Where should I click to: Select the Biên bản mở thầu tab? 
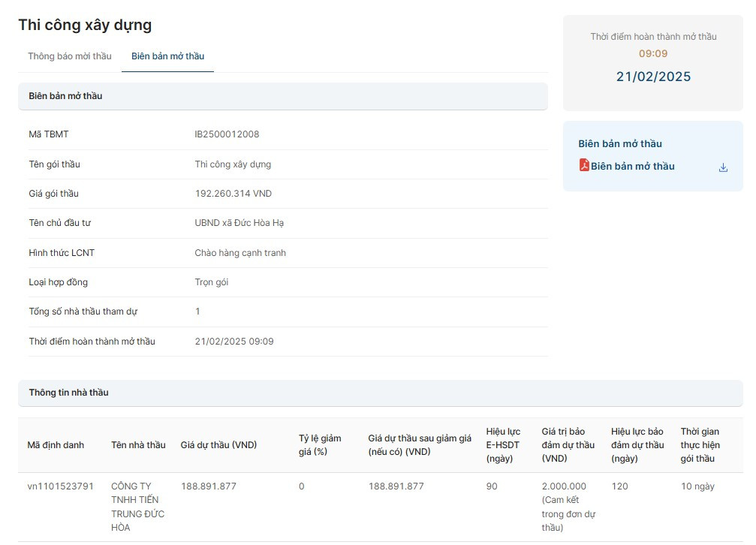[167, 56]
